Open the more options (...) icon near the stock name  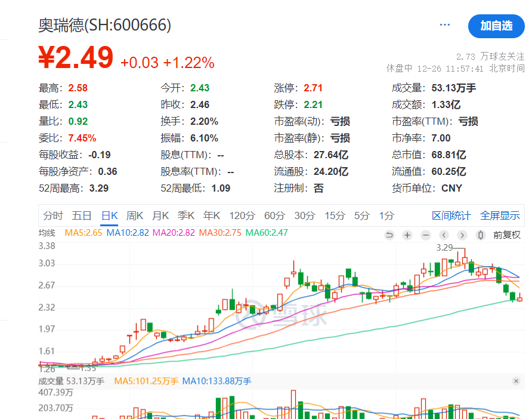[444, 24]
